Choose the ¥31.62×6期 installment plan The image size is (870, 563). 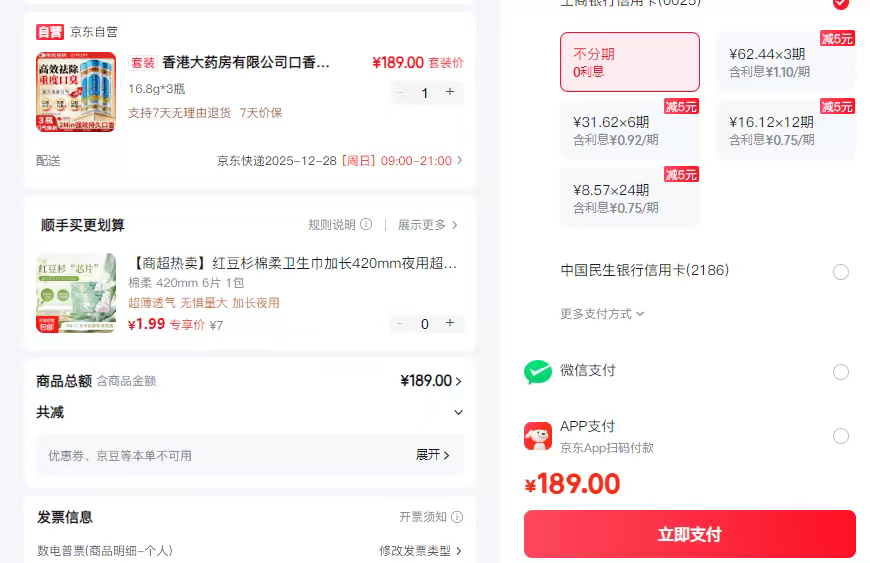coord(629,130)
